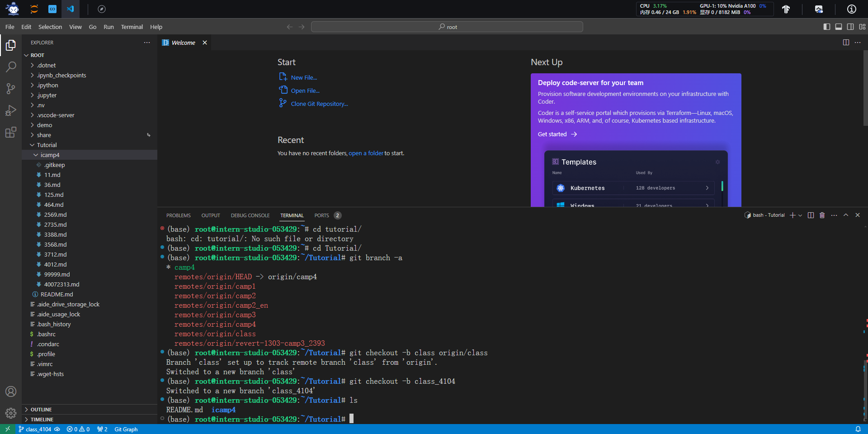The height and width of the screenshot is (434, 868).
Task: Open notifications bell in status bar
Action: [x=858, y=429]
